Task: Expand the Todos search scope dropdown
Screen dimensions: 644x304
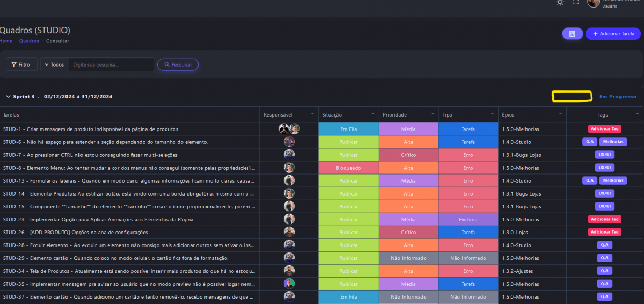Action: pos(54,64)
